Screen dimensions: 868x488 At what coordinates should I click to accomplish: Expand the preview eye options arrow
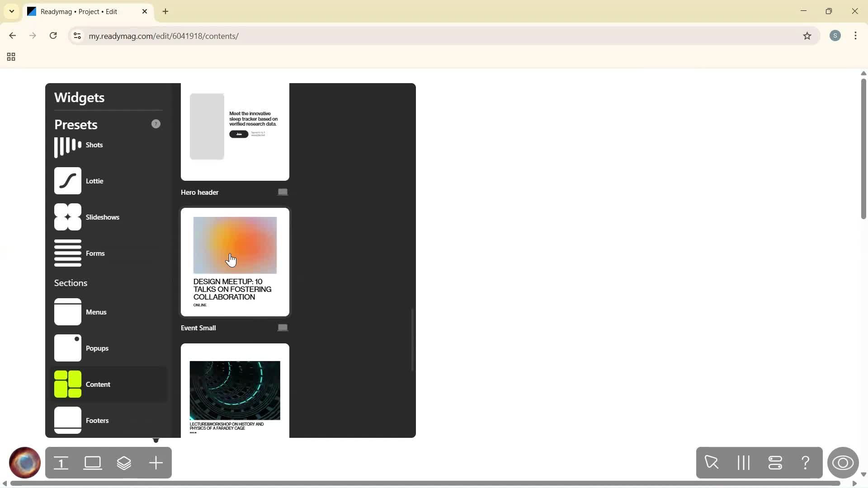pyautogui.click(x=863, y=474)
